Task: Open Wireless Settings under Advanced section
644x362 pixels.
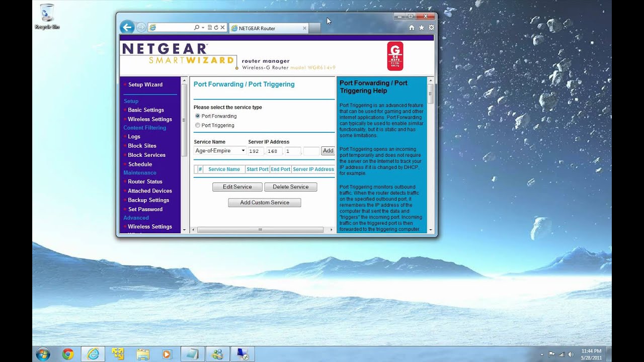Action: pyautogui.click(x=150, y=227)
